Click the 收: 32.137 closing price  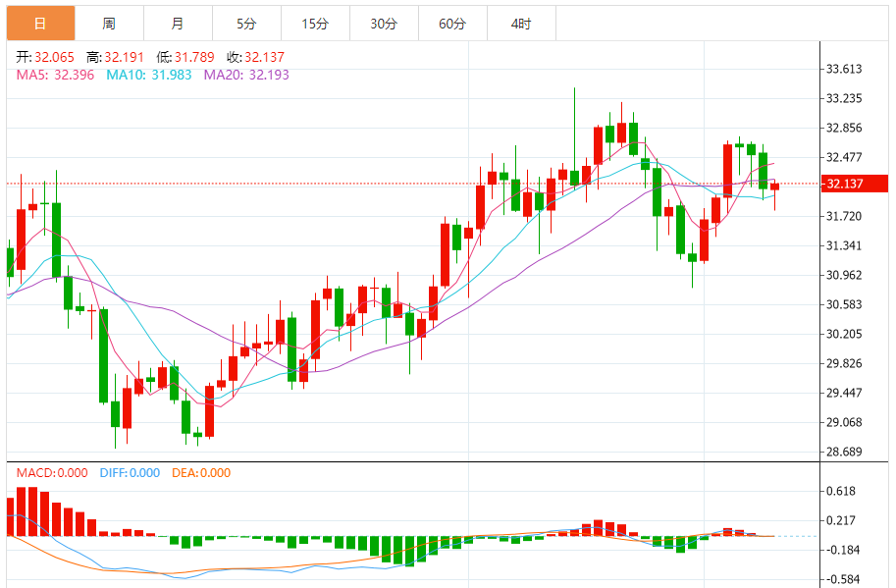tap(255, 57)
